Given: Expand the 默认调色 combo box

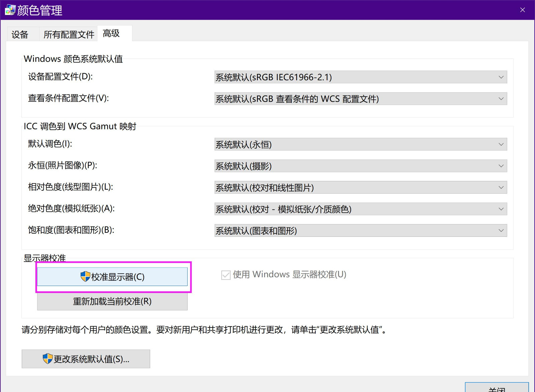Looking at the screenshot, I should (x=361, y=144).
